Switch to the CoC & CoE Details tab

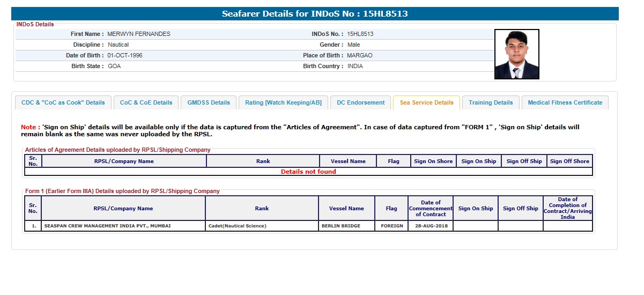pyautogui.click(x=146, y=102)
